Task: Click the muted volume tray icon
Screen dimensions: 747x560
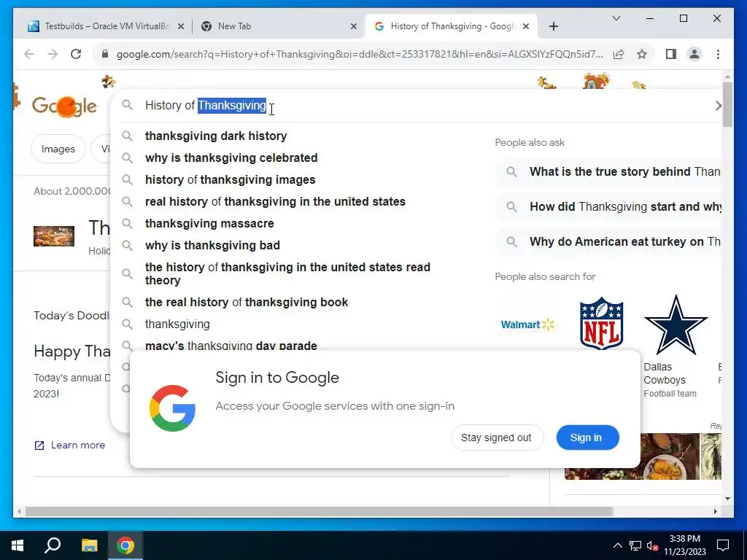Action: click(x=652, y=545)
